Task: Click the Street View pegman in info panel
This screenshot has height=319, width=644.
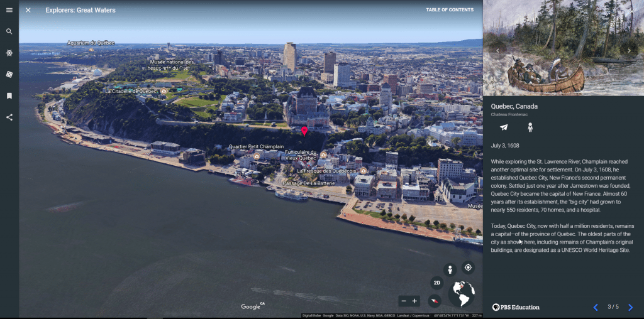Action: tap(530, 127)
